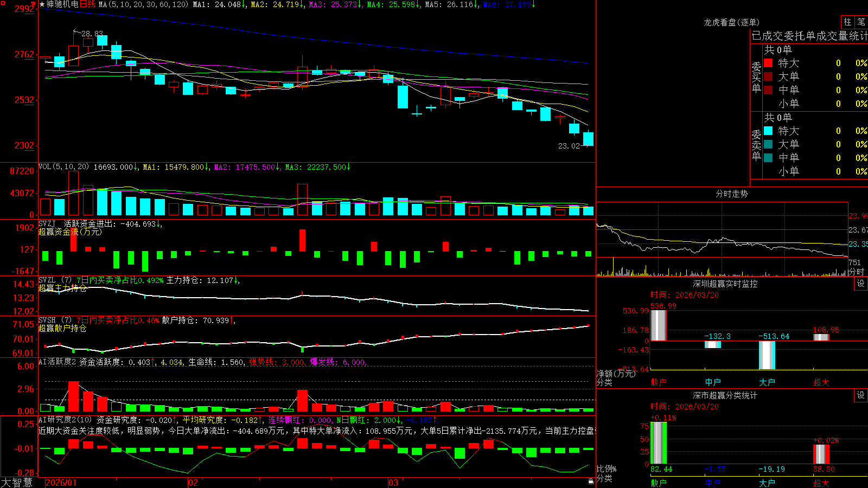Click the SVZL (7) indicator name
868x488 pixels.
(x=55, y=280)
